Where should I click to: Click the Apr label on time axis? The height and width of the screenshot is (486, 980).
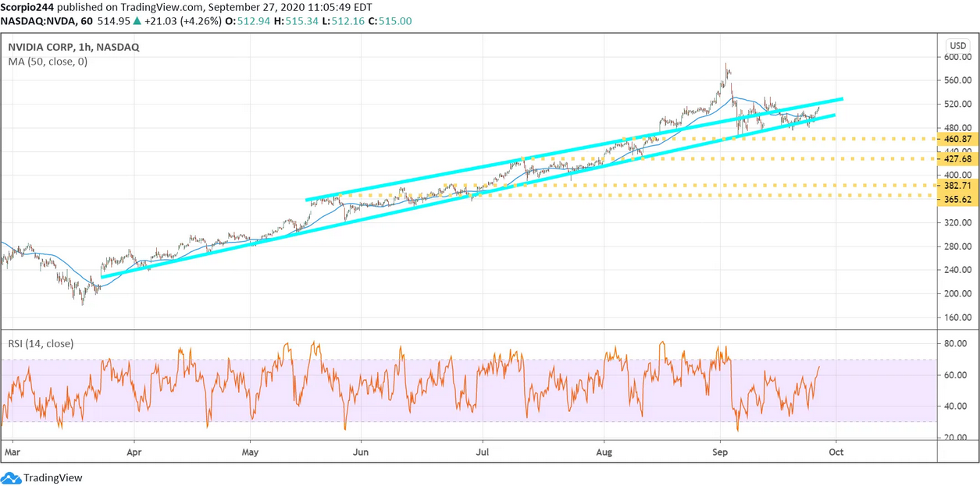click(134, 452)
